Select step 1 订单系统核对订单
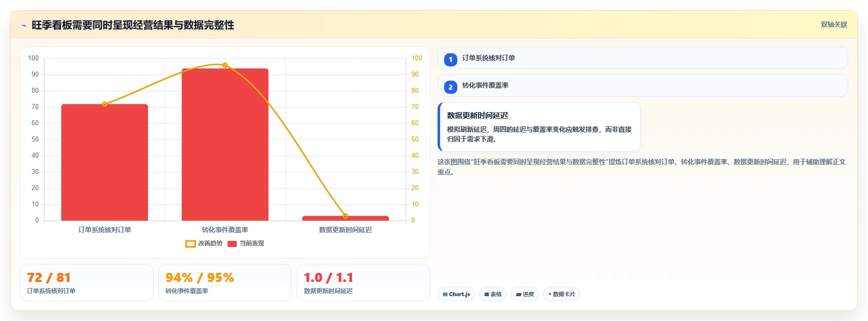The height and width of the screenshot is (321, 868). click(643, 58)
